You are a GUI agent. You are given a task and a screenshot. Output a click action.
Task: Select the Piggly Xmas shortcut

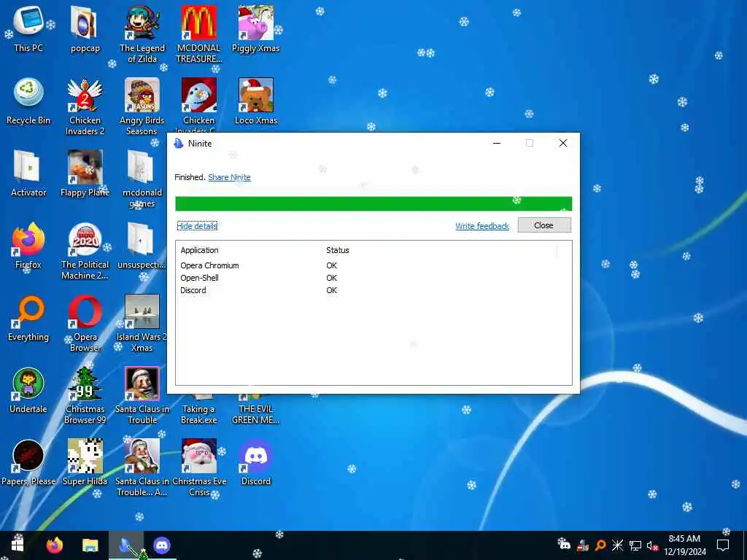256,29
